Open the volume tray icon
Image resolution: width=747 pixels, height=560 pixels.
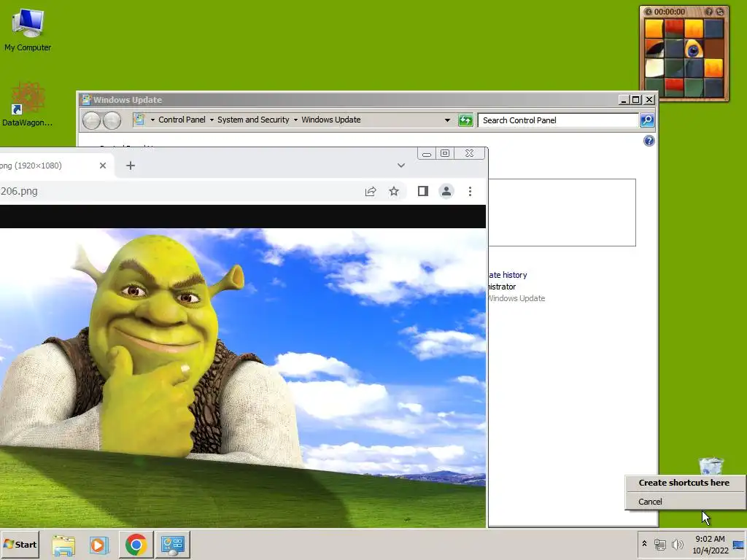pyautogui.click(x=677, y=544)
